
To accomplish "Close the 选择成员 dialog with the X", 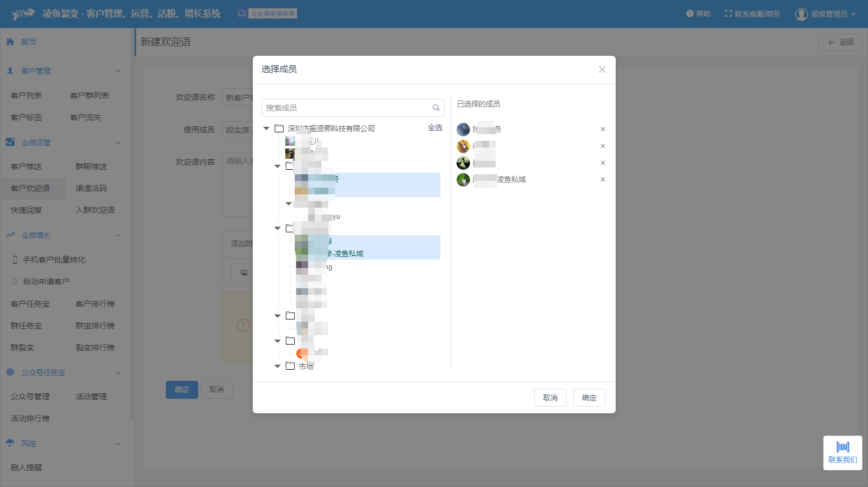I will coord(602,70).
